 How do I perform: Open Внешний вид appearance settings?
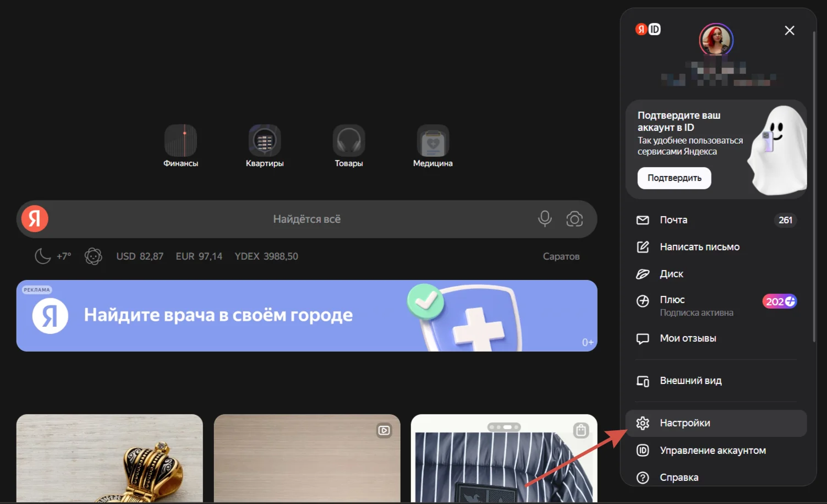tap(716, 381)
